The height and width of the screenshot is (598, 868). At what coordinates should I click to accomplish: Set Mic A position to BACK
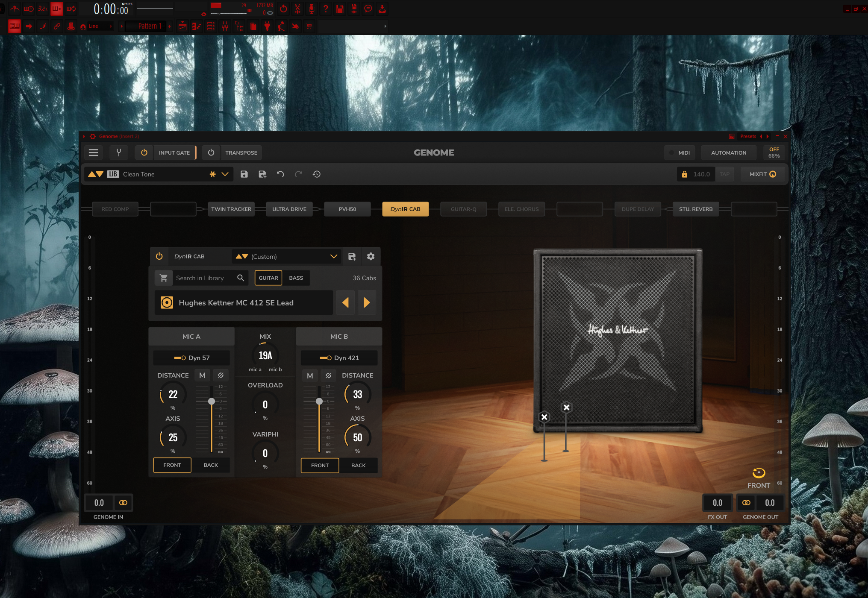pos(211,465)
